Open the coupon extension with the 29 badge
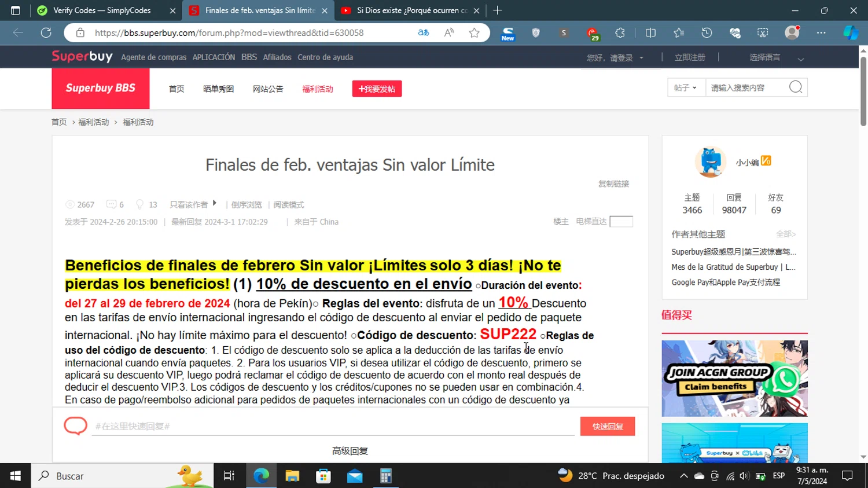This screenshot has width=868, height=488. [x=592, y=34]
